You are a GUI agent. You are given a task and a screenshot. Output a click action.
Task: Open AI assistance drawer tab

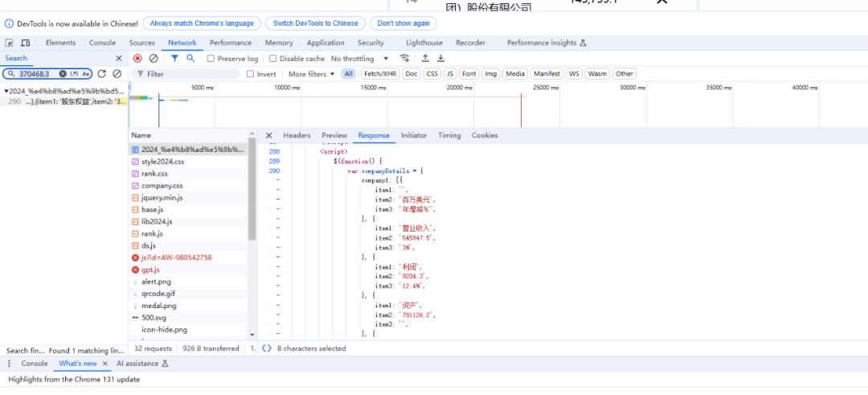(x=142, y=364)
